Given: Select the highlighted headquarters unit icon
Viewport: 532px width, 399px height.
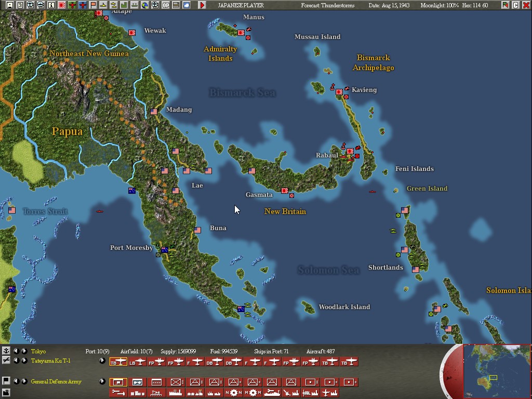Looking at the screenshot, I should pos(118,382).
